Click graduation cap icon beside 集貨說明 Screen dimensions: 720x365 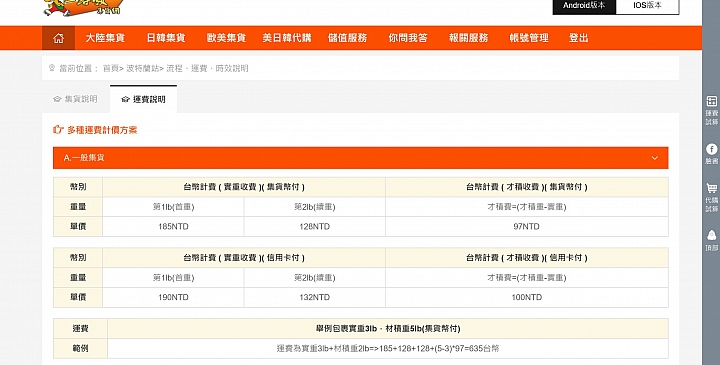tap(57, 99)
